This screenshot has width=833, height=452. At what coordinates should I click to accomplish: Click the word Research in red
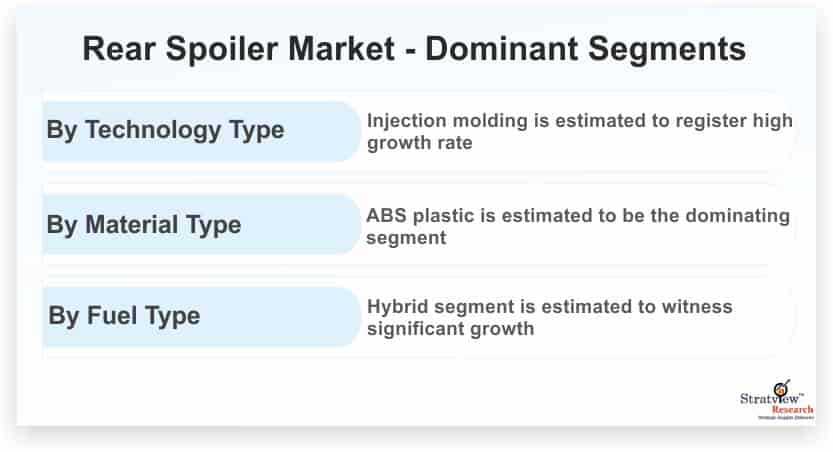coord(793,410)
